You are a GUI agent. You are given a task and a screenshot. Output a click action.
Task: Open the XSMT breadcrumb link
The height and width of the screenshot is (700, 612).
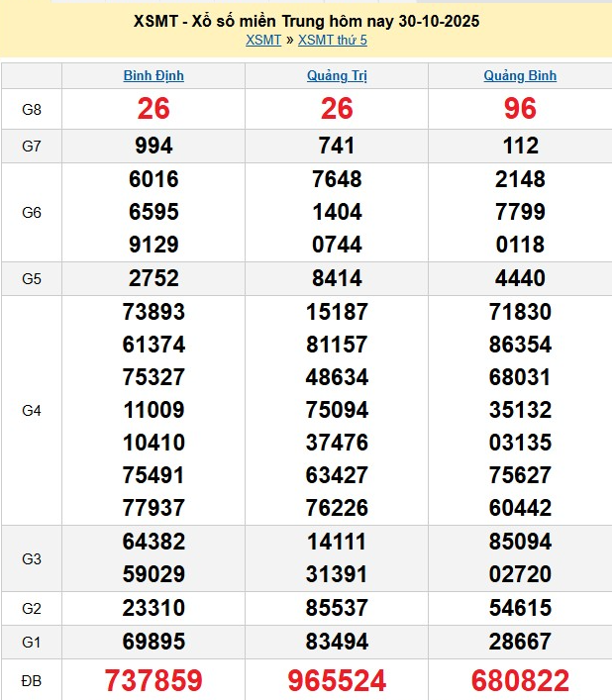(263, 40)
